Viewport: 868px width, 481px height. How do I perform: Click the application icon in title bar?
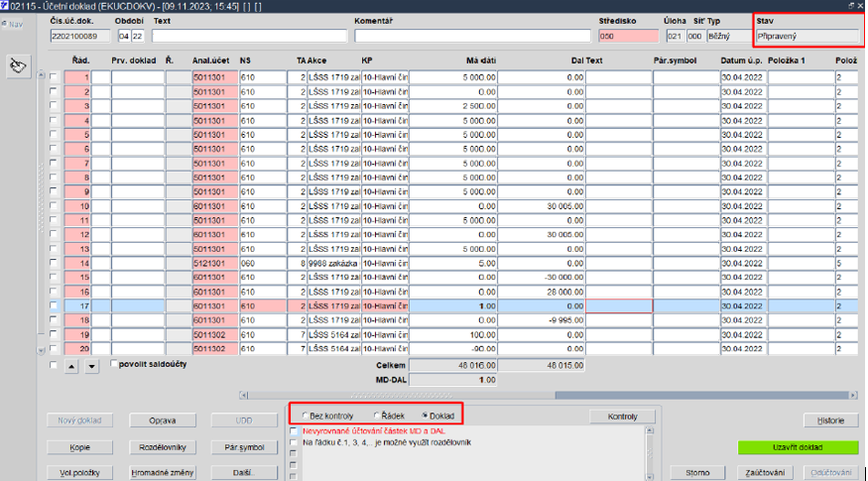pos(4,6)
